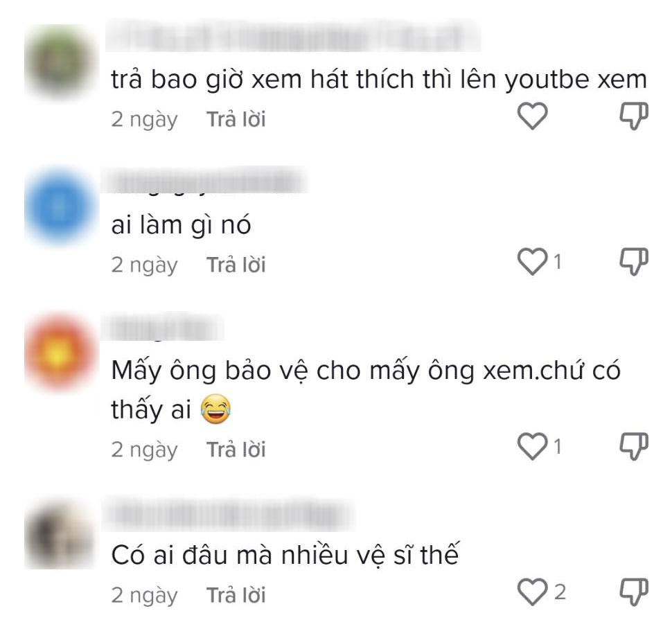Open the username above youtbe xem comment
Viewport: 672px width, 629px height.
point(294,36)
